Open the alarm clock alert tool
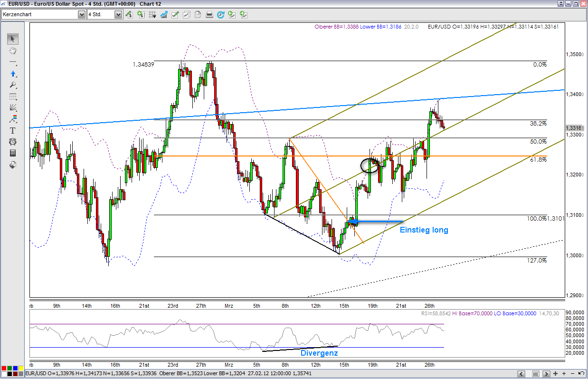The image size is (588, 379). (13, 142)
